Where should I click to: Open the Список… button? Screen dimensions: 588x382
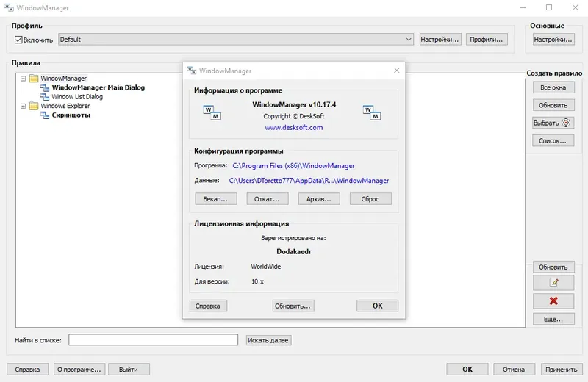[x=553, y=141]
